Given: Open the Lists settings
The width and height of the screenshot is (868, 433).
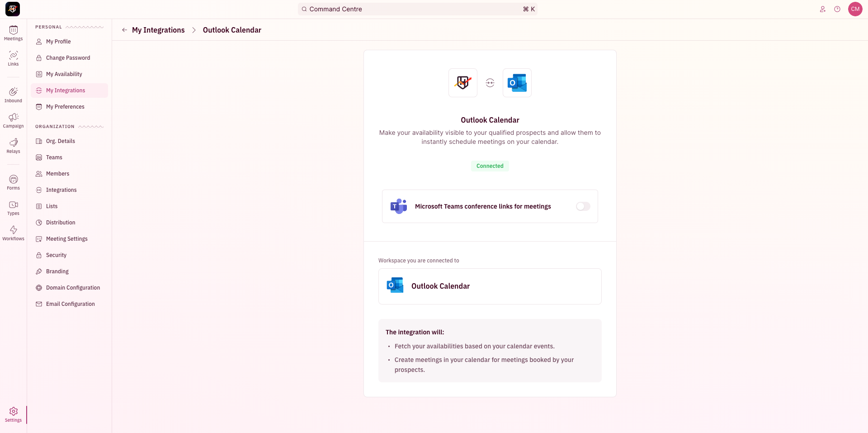Looking at the screenshot, I should (69, 206).
